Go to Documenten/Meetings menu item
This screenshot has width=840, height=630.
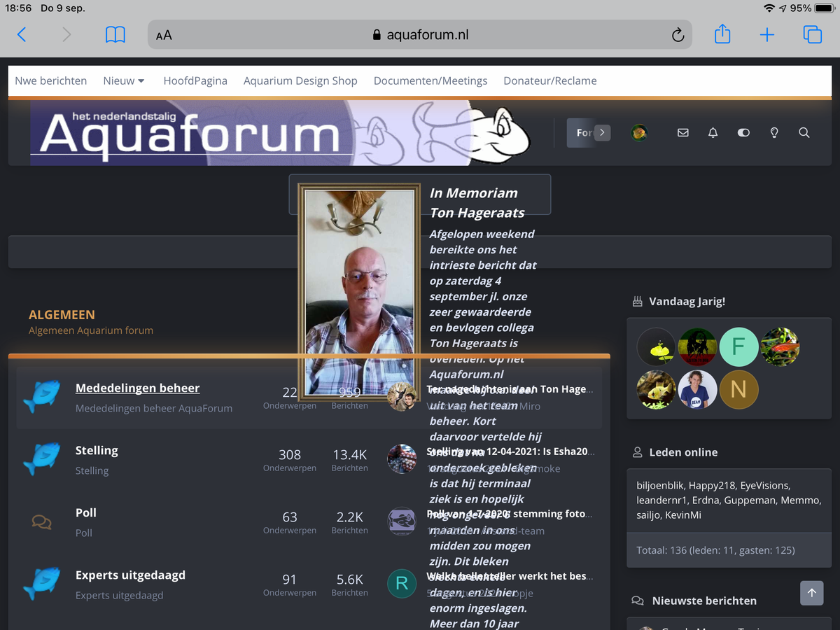[x=430, y=80]
